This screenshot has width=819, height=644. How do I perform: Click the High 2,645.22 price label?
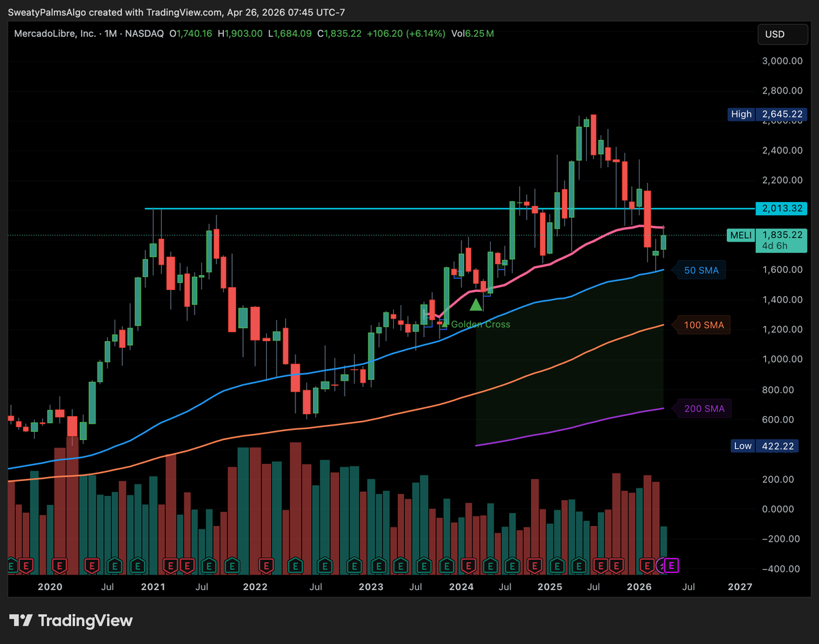click(x=766, y=115)
